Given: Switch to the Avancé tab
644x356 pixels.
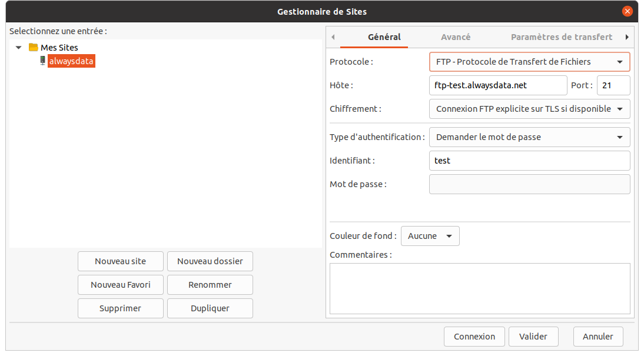Looking at the screenshot, I should click(x=456, y=36).
